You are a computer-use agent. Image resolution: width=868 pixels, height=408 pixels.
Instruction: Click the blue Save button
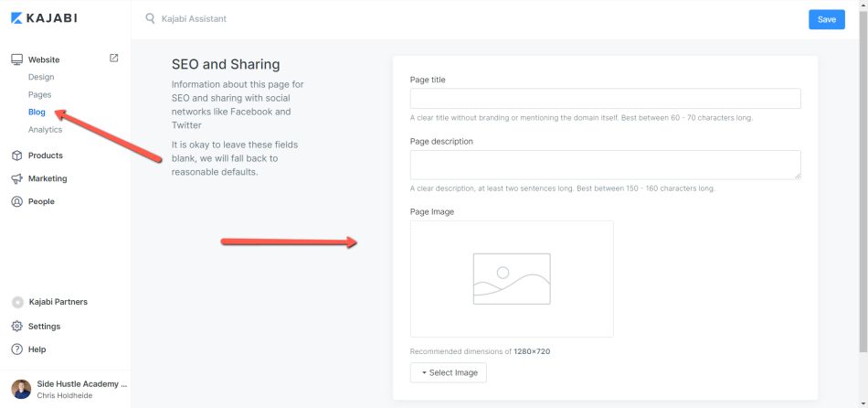(x=827, y=19)
